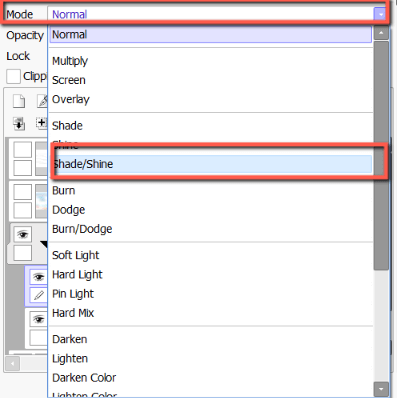Click the layer panel left scroll arrow
The width and height of the screenshot is (397, 398).
click(13, 363)
